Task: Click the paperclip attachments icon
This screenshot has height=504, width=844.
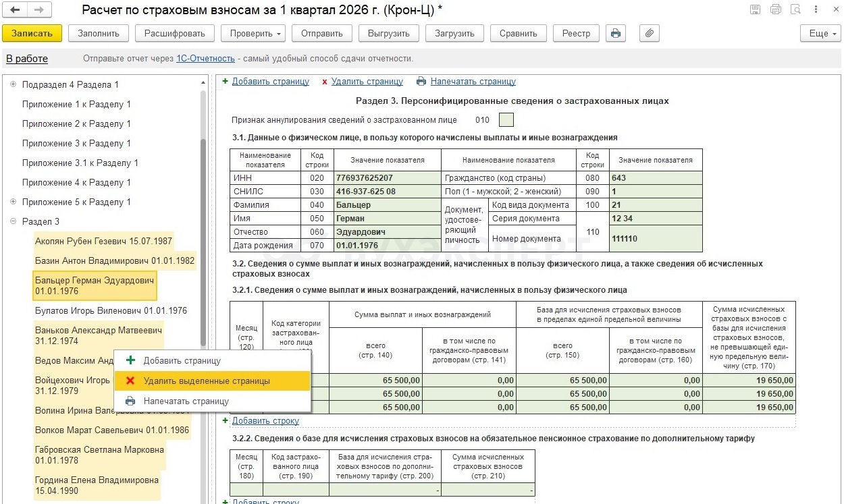Action: [x=649, y=33]
